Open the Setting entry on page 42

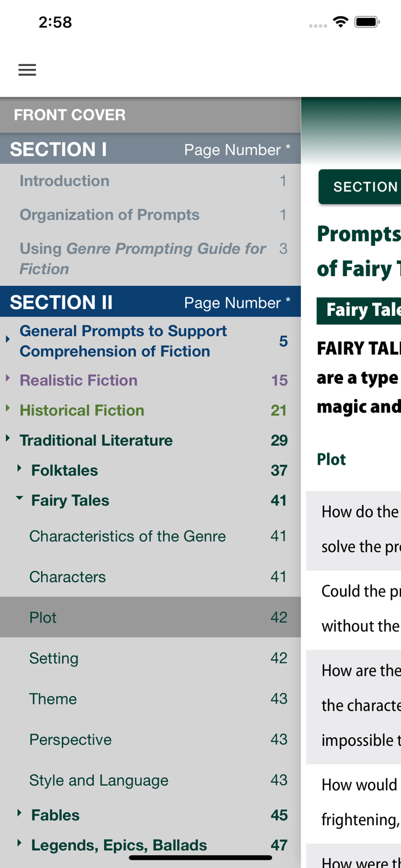pos(54,658)
